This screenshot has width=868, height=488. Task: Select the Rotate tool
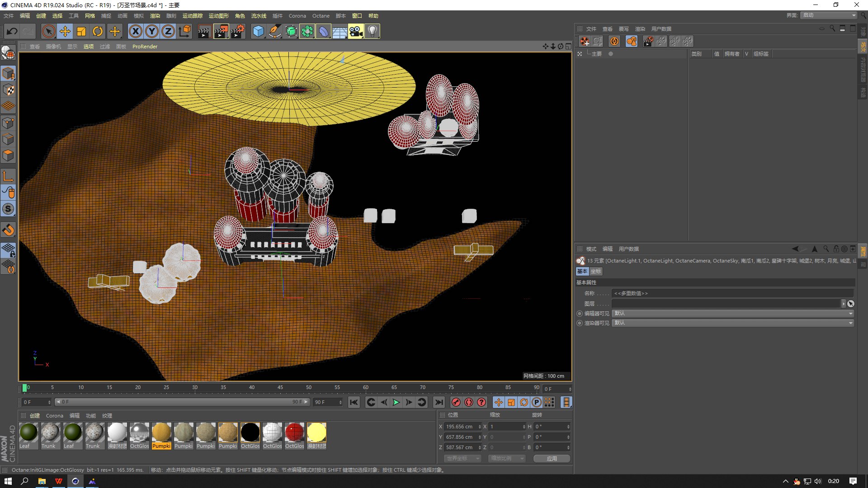coord(98,31)
